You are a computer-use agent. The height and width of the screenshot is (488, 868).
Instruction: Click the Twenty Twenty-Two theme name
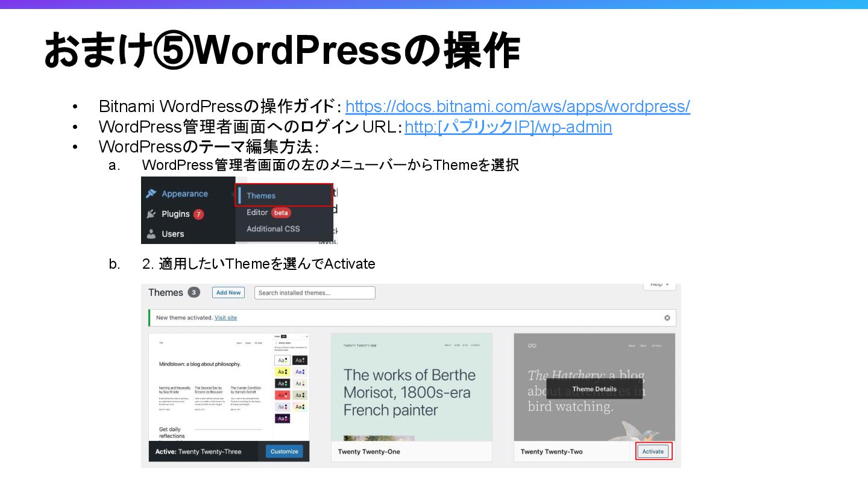coord(552,452)
